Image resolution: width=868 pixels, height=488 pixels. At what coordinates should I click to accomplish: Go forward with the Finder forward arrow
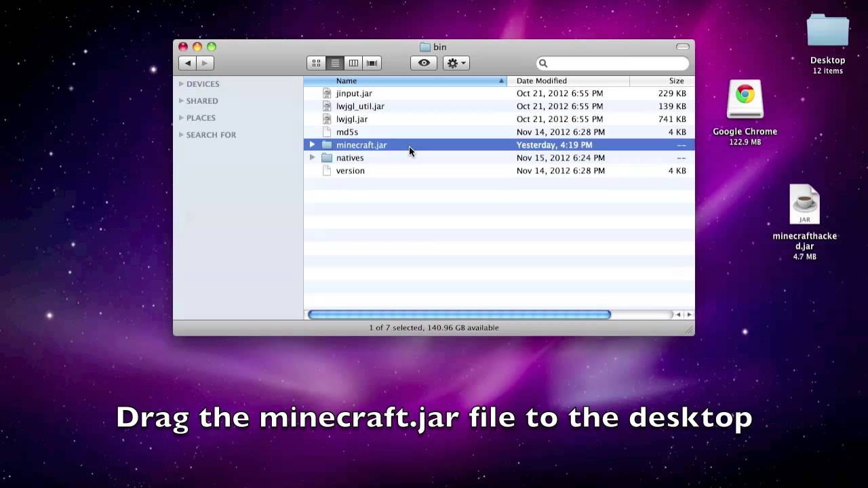click(205, 63)
